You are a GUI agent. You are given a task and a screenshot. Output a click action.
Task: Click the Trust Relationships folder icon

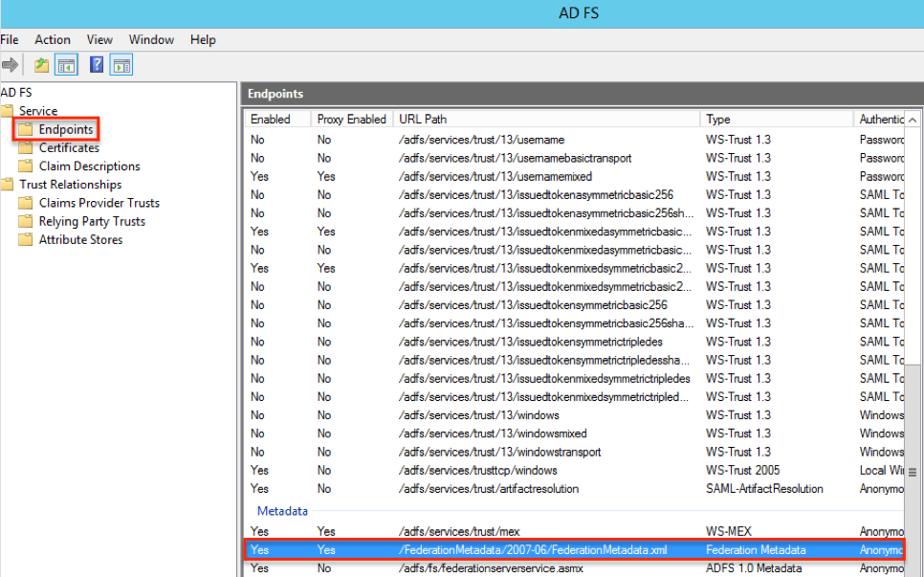(7, 185)
